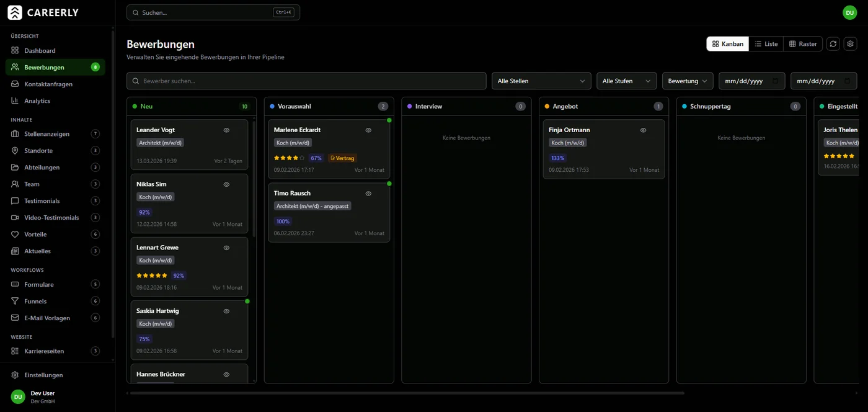Image resolution: width=868 pixels, height=412 pixels.
Task: Click the eye icon on Hannes Brückner card
Action: coord(226,374)
